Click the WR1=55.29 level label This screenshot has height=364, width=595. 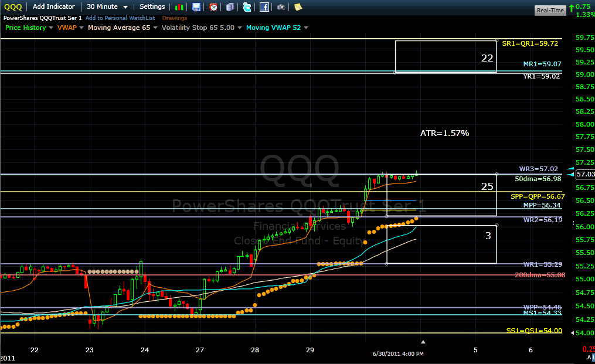pos(543,264)
